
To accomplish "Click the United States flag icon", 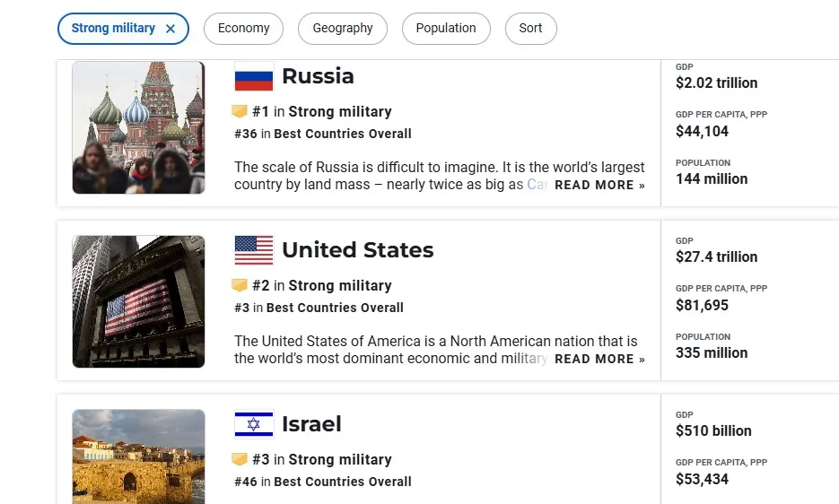I will [254, 250].
